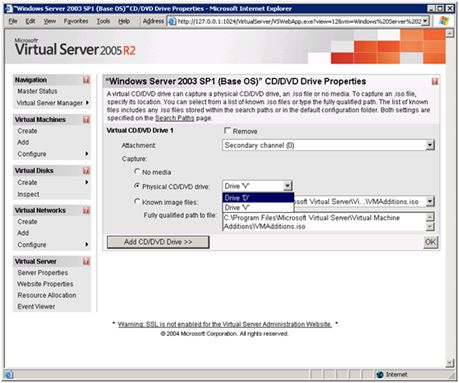Expand Virtual Networks Configure submenu arrow

pyautogui.click(x=87, y=244)
